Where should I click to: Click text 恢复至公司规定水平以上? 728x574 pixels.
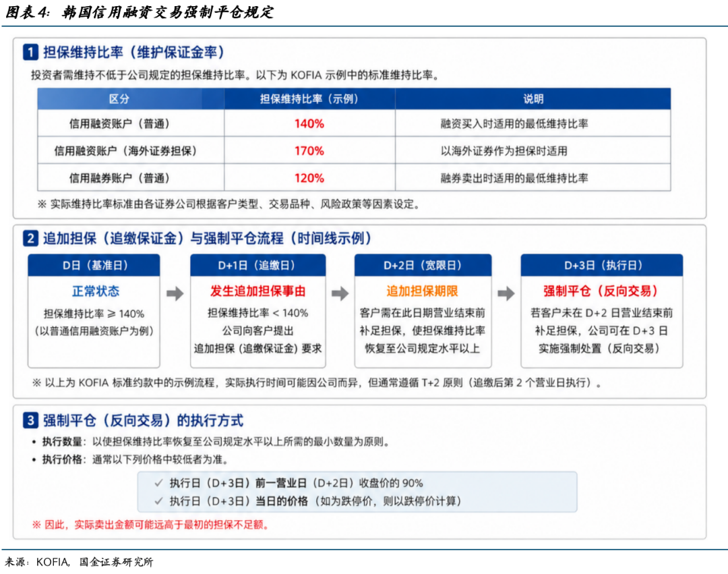(x=422, y=348)
